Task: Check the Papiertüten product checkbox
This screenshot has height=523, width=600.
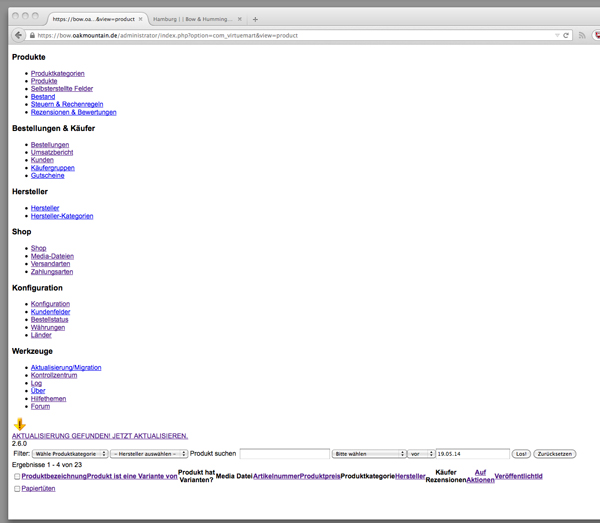Action: (16, 489)
